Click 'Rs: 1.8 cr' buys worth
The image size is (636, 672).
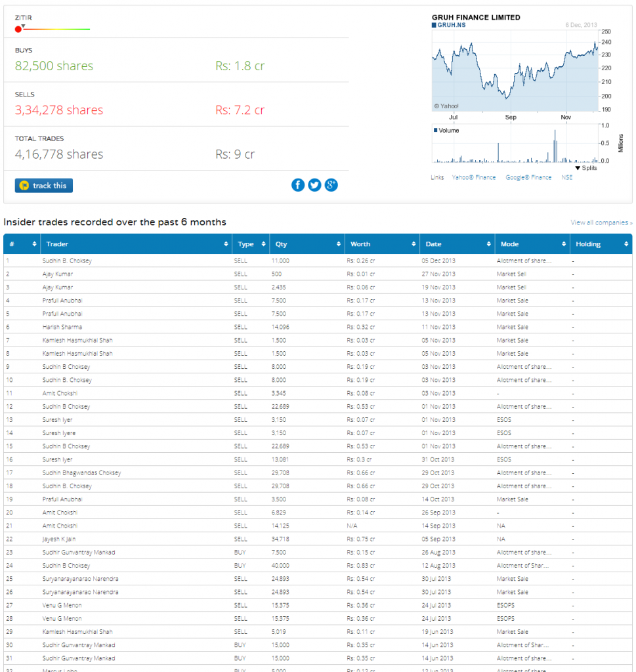pos(240,66)
